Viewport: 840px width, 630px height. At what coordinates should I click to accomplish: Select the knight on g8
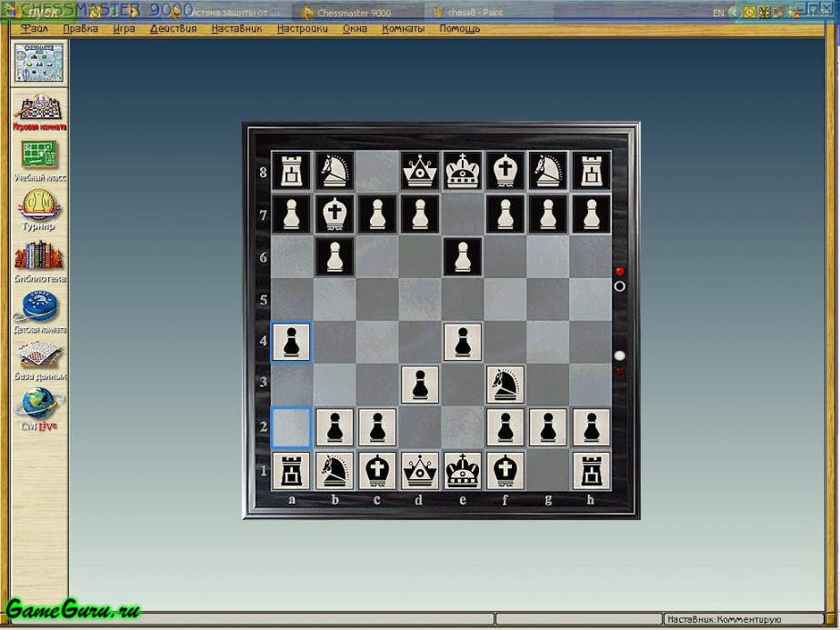click(548, 170)
